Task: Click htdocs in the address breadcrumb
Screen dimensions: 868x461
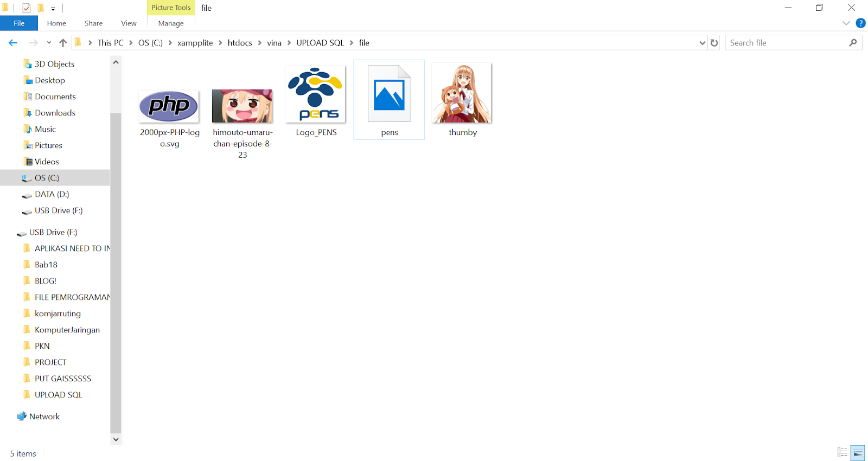Action: pos(240,43)
